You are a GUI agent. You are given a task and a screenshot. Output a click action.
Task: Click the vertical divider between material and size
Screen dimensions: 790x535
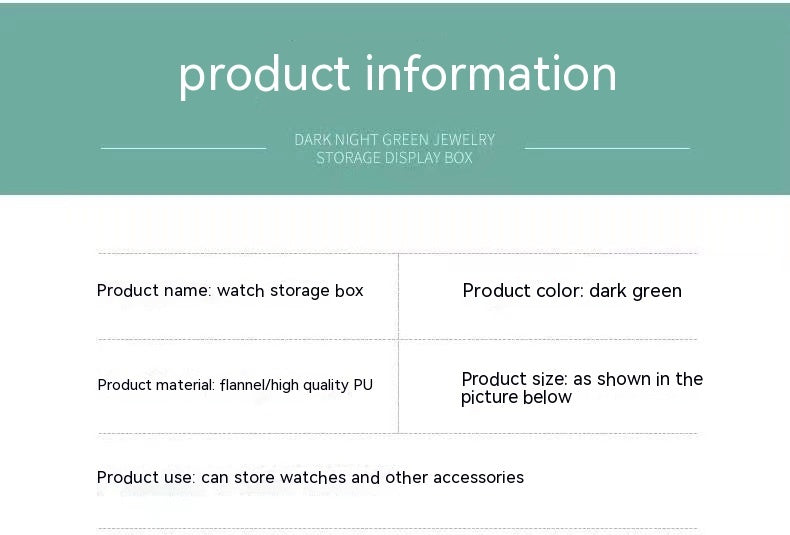pos(398,387)
